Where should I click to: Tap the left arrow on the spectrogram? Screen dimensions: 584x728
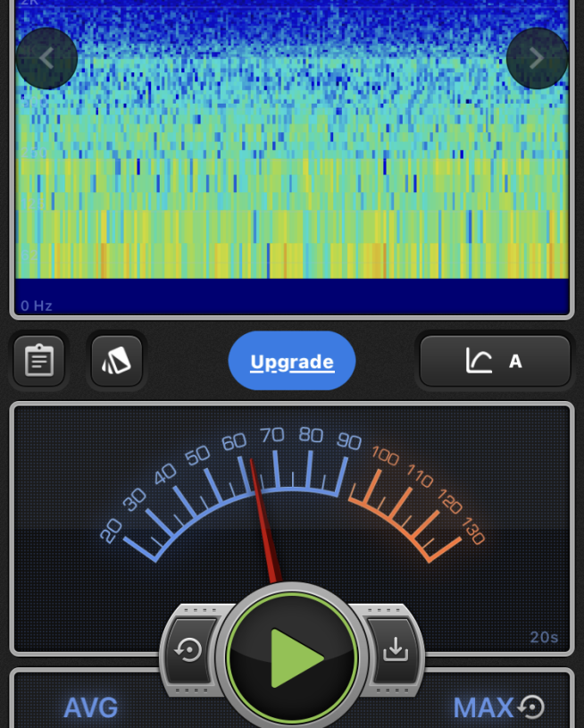(x=46, y=58)
